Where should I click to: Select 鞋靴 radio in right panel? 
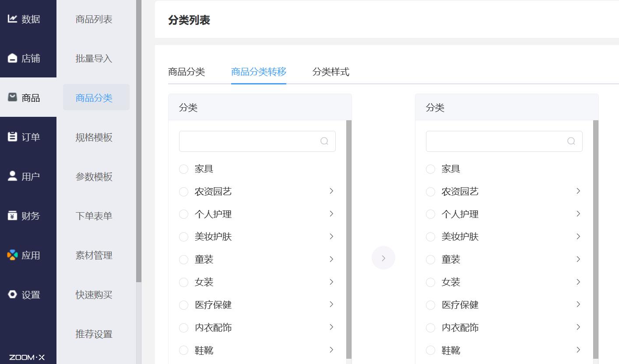coord(430,350)
